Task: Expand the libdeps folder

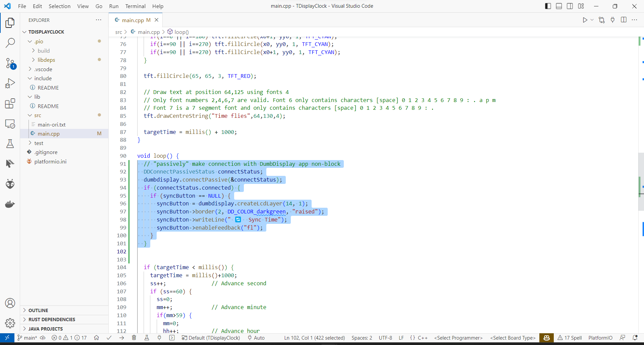Action: click(46, 60)
